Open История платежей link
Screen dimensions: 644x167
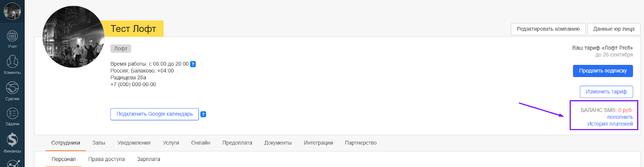pos(610,124)
